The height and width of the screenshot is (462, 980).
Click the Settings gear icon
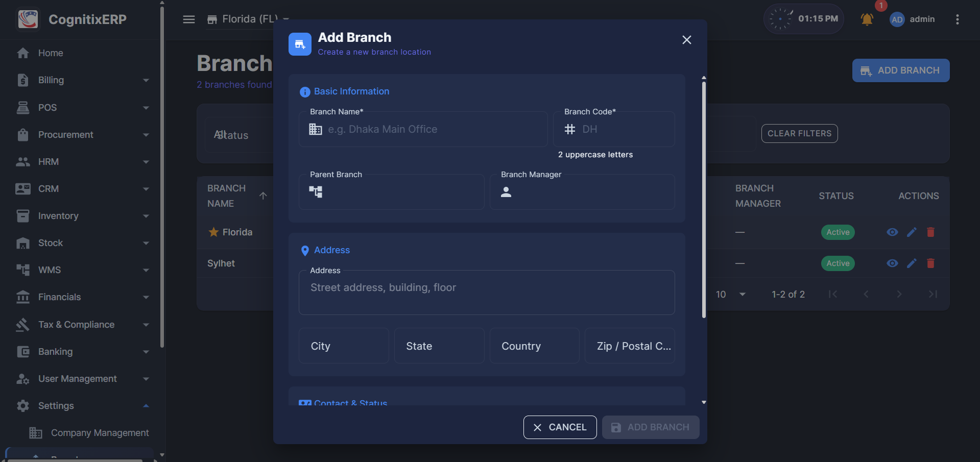[23, 406]
